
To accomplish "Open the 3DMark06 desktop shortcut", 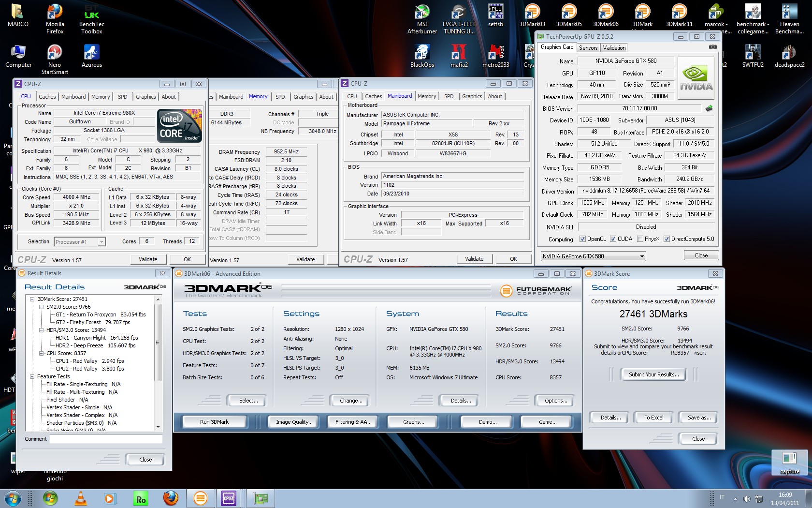I will [606, 15].
